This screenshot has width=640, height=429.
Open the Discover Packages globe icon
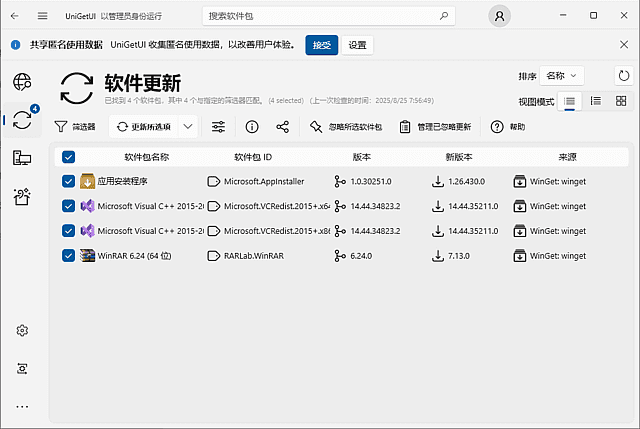coord(22,81)
